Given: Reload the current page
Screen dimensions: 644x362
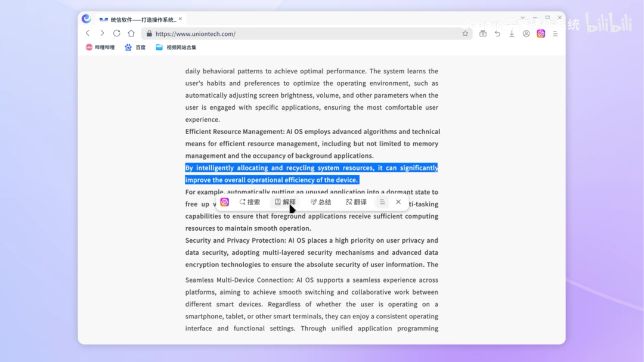Looking at the screenshot, I should [x=117, y=33].
